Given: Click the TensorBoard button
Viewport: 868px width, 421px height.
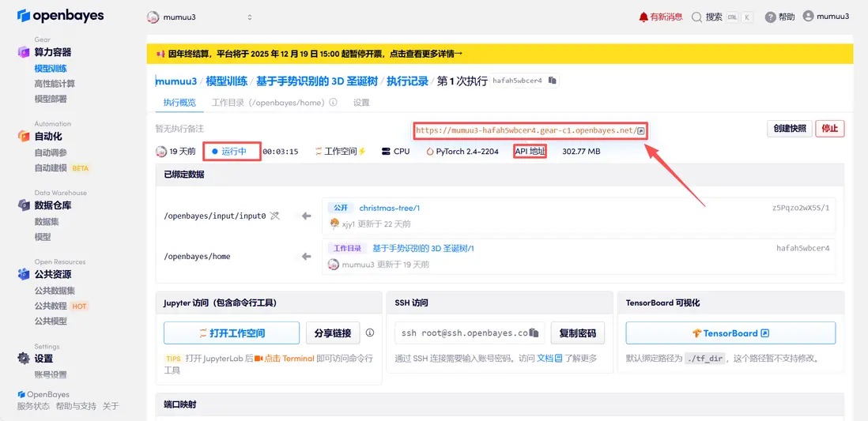Looking at the screenshot, I should 730,333.
